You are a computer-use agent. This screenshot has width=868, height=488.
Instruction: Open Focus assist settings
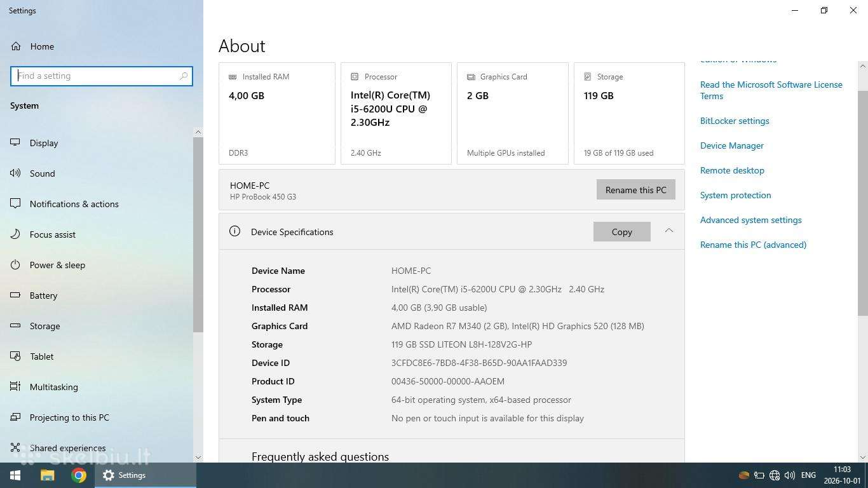[53, 234]
